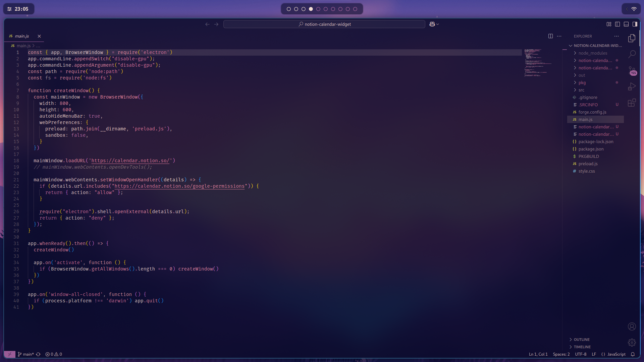Open Source Control with 155 changes badge
The height and width of the screenshot is (362, 644).
click(632, 70)
